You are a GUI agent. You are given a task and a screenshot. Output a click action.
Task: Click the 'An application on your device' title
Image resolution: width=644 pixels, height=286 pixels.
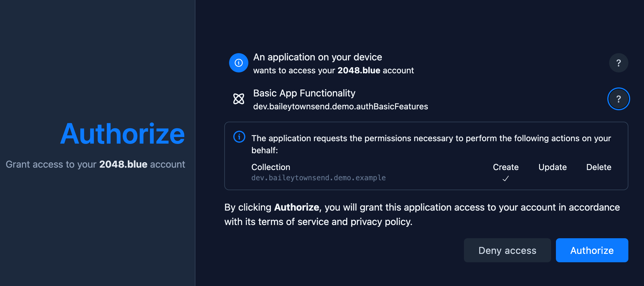click(x=317, y=57)
